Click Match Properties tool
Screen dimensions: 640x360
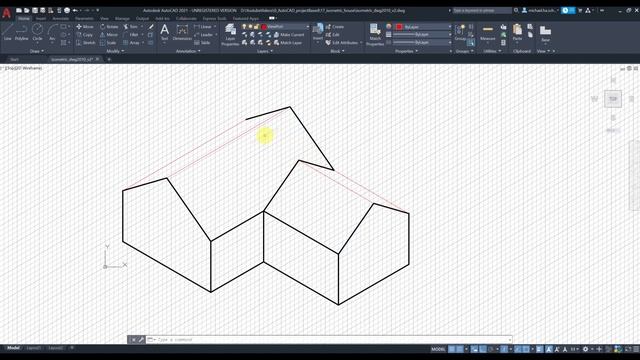pyautogui.click(x=375, y=34)
